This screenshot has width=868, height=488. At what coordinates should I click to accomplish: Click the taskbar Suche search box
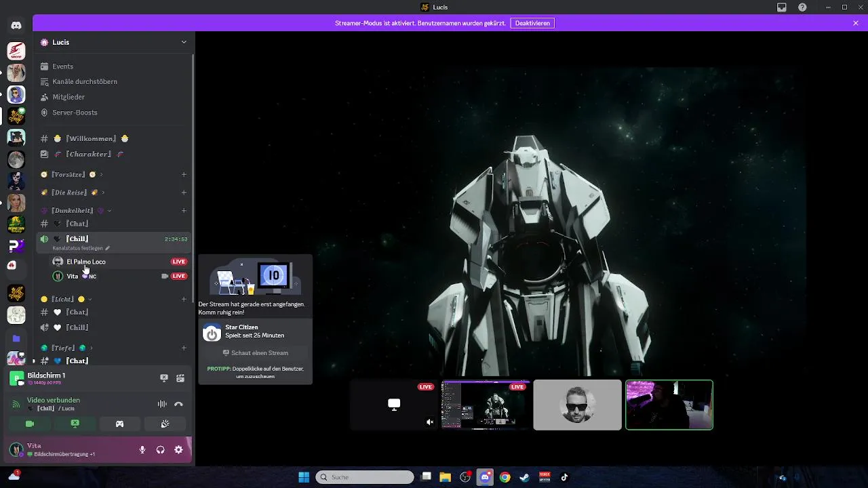point(365,477)
